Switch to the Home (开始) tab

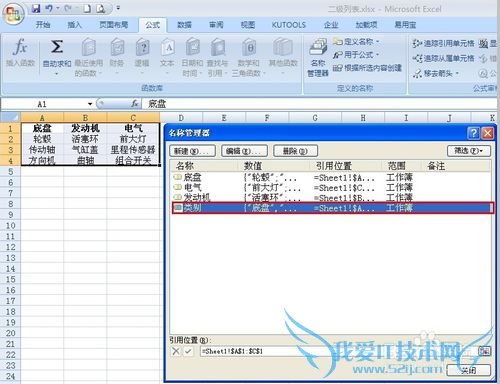43,25
